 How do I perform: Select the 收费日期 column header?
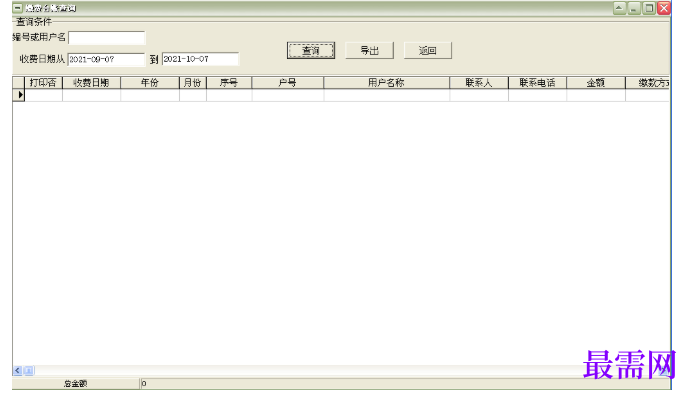coord(91,83)
